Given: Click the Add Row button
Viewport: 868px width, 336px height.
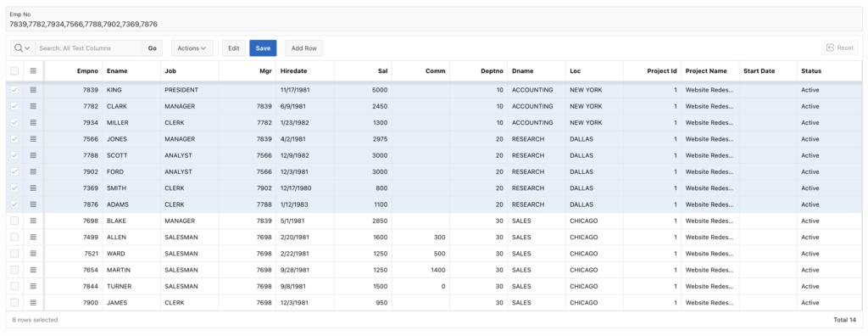Looking at the screenshot, I should 304,48.
